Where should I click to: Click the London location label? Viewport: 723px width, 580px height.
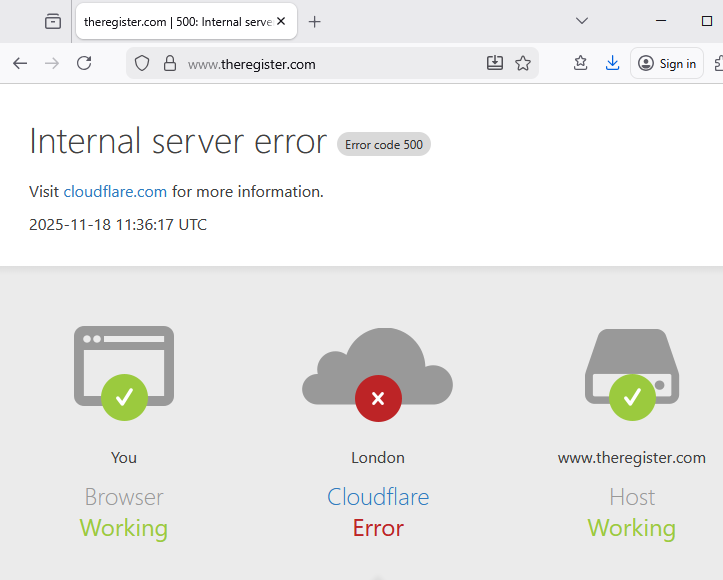(378, 457)
